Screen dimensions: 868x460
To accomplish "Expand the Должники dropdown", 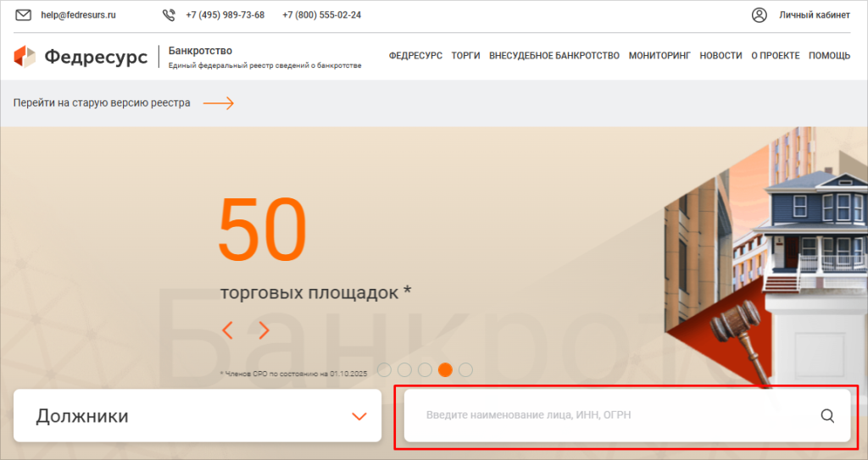I will tap(359, 416).
